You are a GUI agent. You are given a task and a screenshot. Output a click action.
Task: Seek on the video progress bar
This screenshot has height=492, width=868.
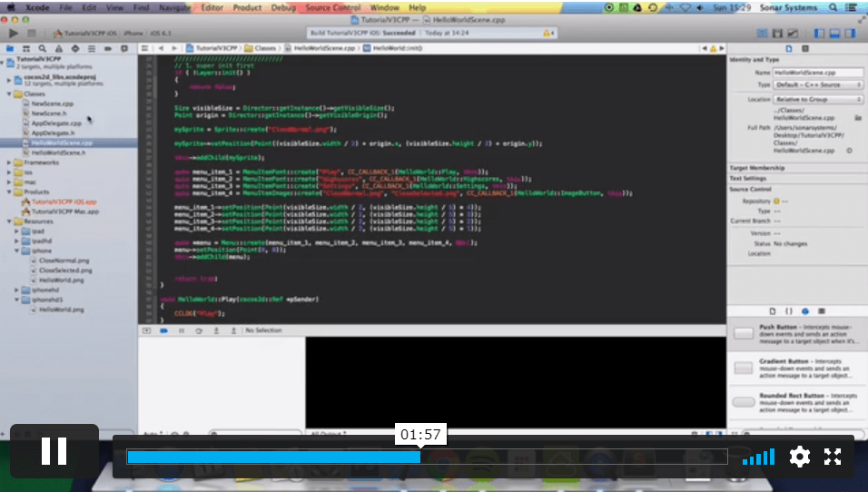[427, 457]
